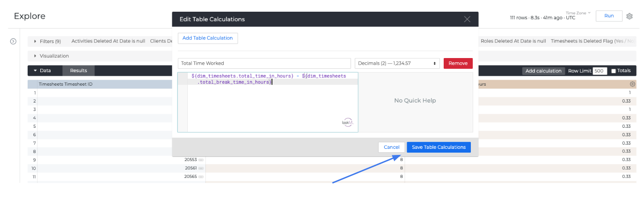Expand the collapsed field picker sidebar
This screenshot has height=198, width=644.
click(x=13, y=41)
